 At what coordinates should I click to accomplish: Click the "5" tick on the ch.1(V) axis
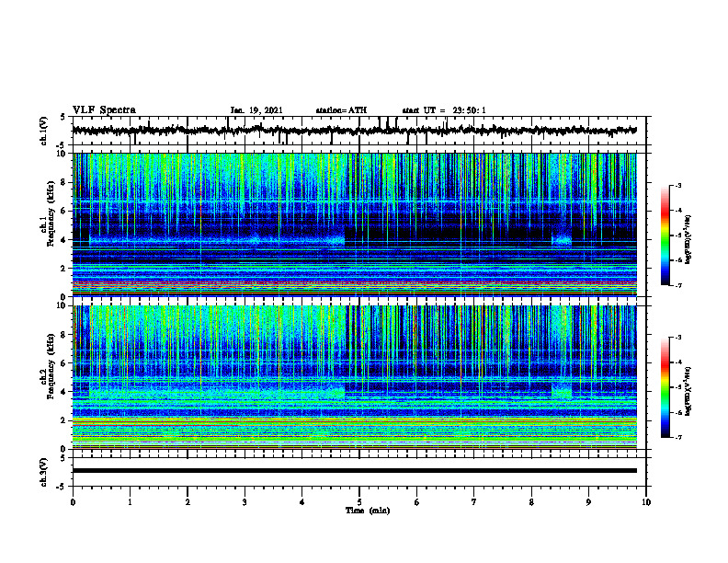click(63, 117)
